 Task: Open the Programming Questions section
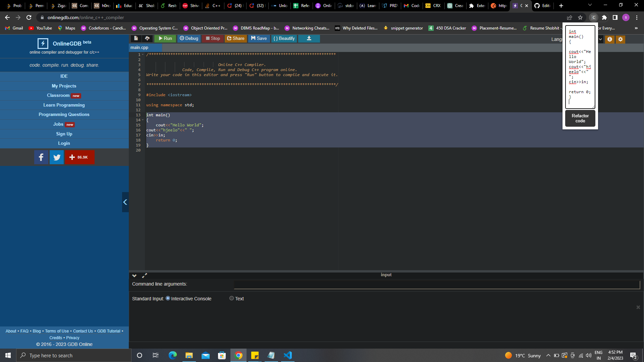coord(64,114)
